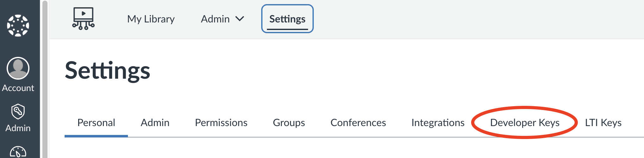The image size is (644, 158).
Task: Open the Account avatar icon
Action: point(18,68)
